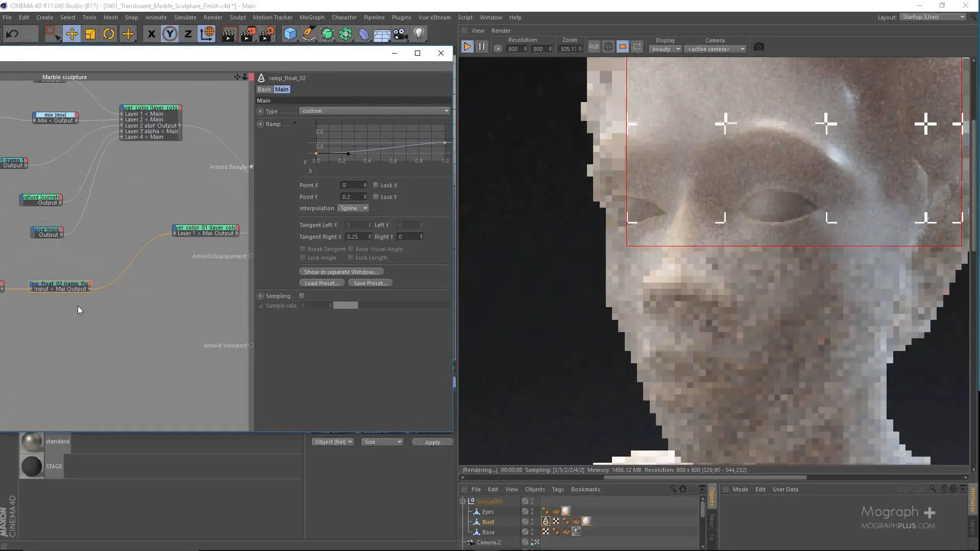Enable the Lock X checkbox
980x551 pixels.
pyautogui.click(x=376, y=185)
